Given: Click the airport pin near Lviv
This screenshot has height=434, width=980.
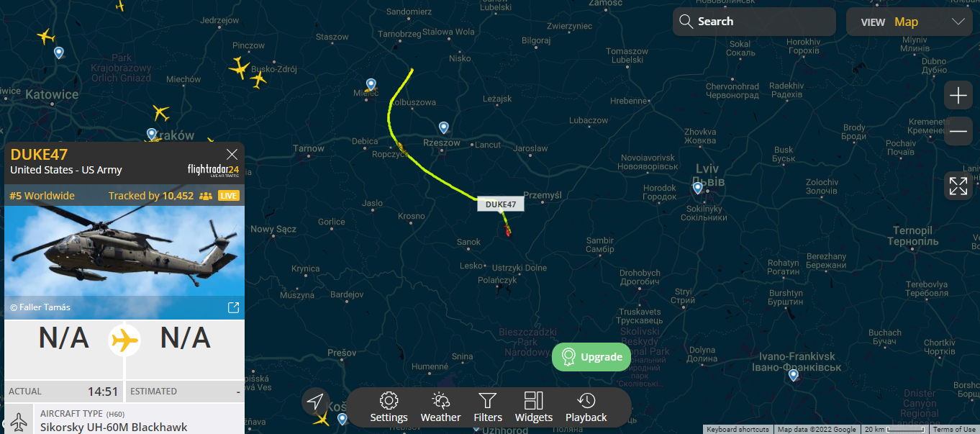Looking at the screenshot, I should (698, 189).
